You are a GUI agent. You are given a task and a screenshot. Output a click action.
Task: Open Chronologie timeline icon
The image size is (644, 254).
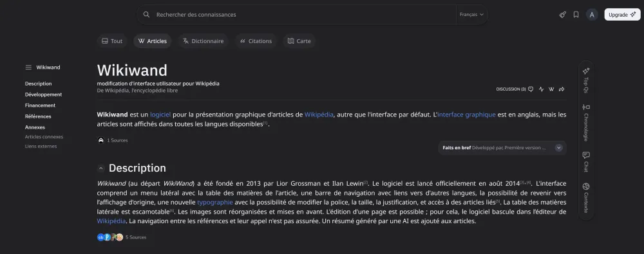coord(586,107)
